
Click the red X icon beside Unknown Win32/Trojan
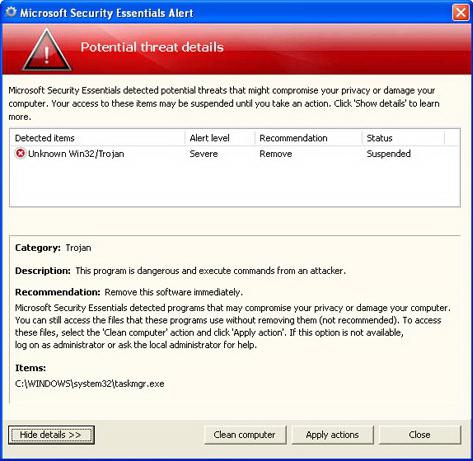(20, 153)
